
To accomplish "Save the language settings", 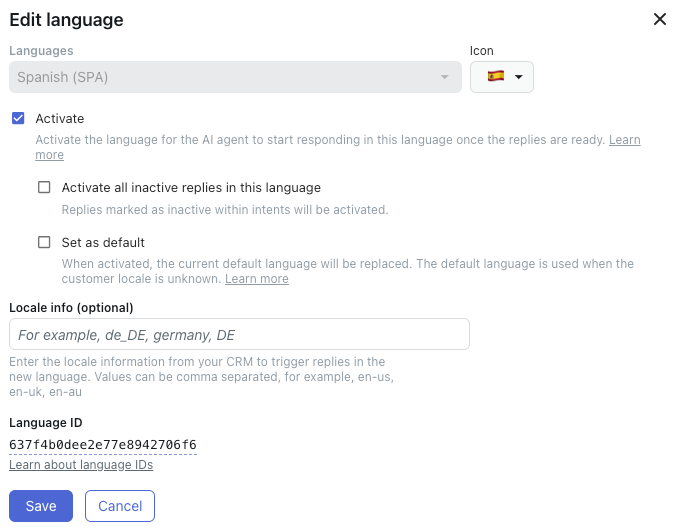I will [x=41, y=506].
